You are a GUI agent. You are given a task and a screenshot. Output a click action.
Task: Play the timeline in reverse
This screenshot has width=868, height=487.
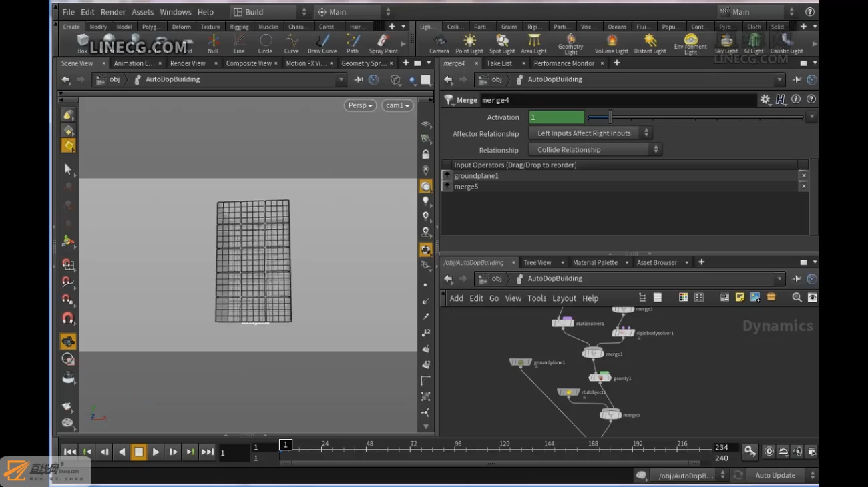tap(122, 452)
